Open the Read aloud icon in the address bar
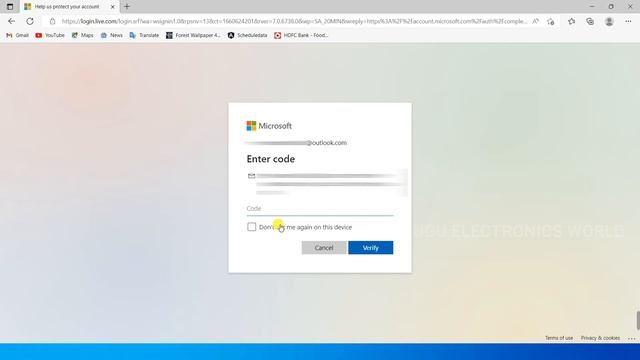This screenshot has width=640, height=360. [536, 21]
